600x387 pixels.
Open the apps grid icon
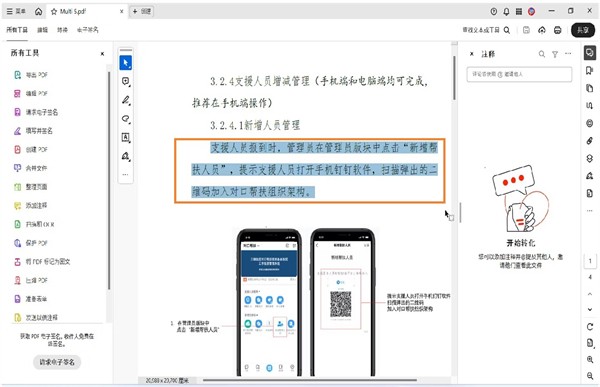coord(519,11)
